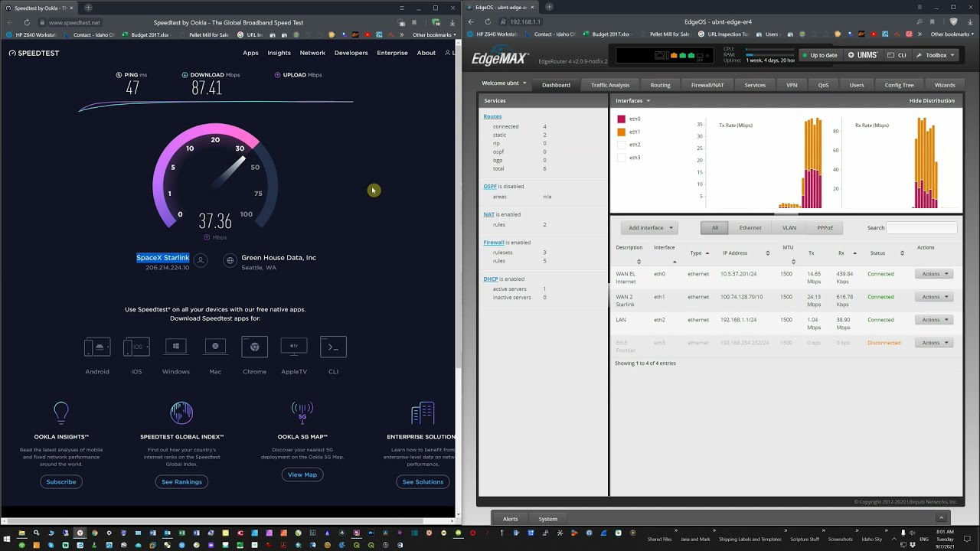Click the Speedtest address bar URL
Image resolution: width=980 pixels, height=551 pixels.
[74, 22]
